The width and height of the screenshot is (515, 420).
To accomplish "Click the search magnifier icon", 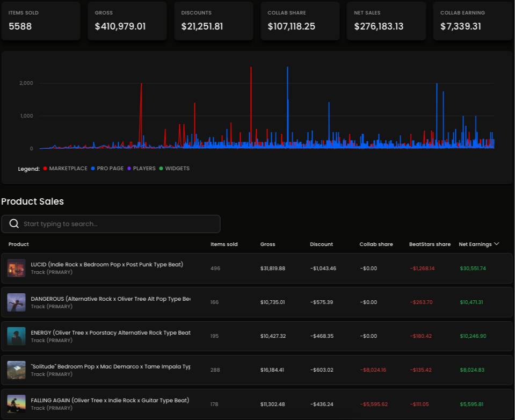I will tap(13, 224).
